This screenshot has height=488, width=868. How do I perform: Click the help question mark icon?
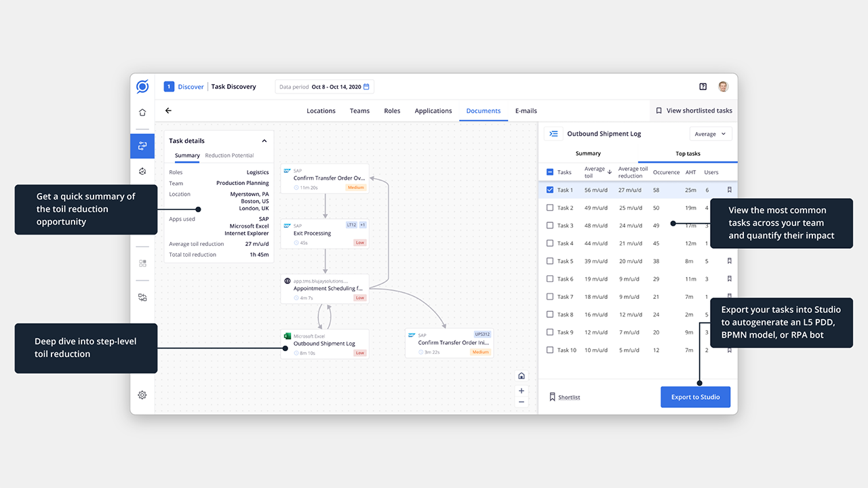click(x=703, y=87)
